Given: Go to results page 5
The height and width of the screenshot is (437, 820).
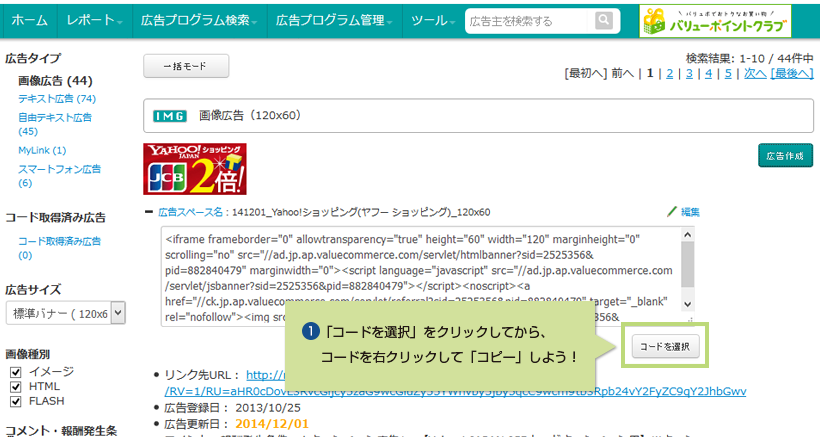Looking at the screenshot, I should click(728, 74).
